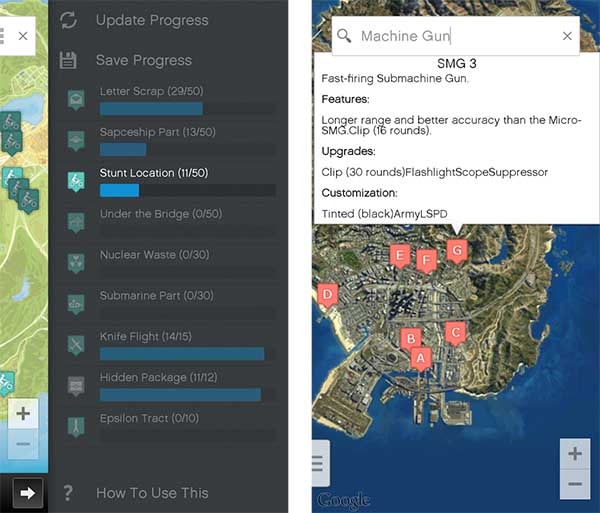Click the search magnifier icon
The width and height of the screenshot is (600, 513).
coord(344,36)
